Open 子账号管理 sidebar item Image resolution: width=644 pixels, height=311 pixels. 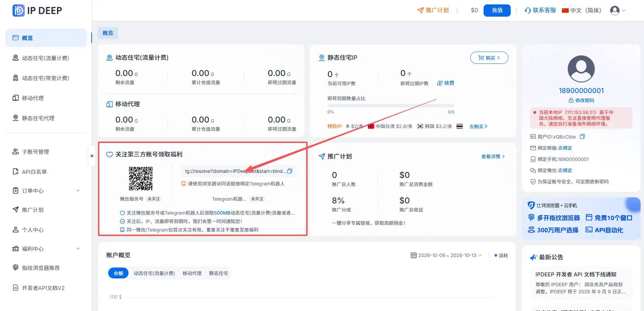click(x=46, y=152)
